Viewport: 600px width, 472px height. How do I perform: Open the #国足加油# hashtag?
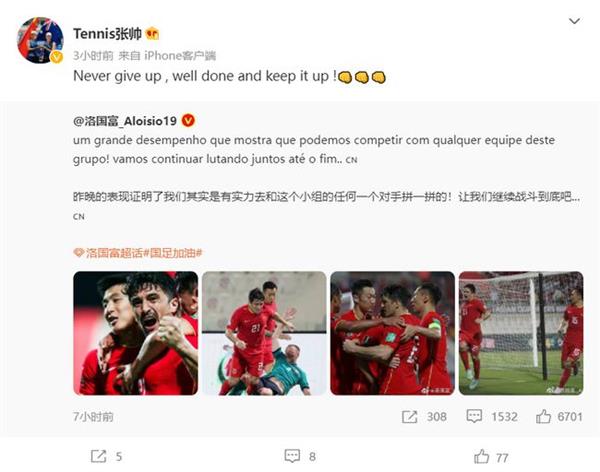pos(173,253)
